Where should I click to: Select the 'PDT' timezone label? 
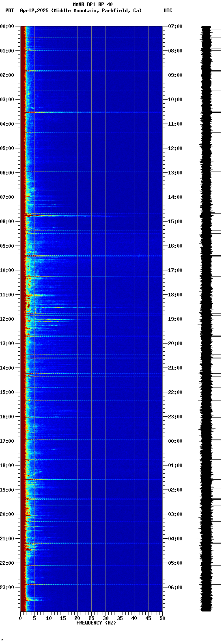pos(9,11)
